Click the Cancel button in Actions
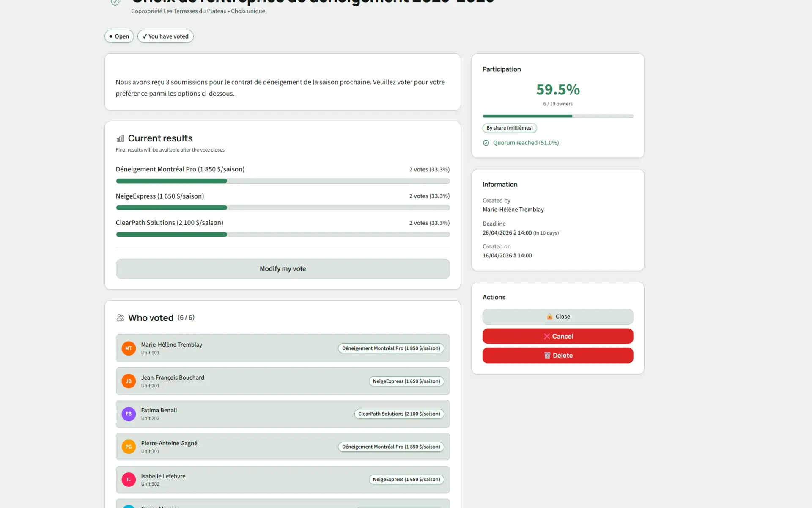The width and height of the screenshot is (812, 508). pos(557,336)
